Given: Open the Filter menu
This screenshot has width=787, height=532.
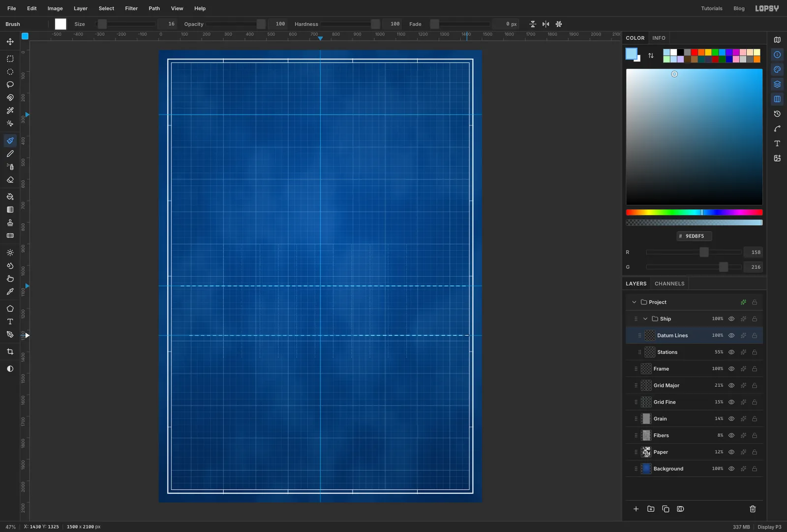Looking at the screenshot, I should tap(131, 8).
